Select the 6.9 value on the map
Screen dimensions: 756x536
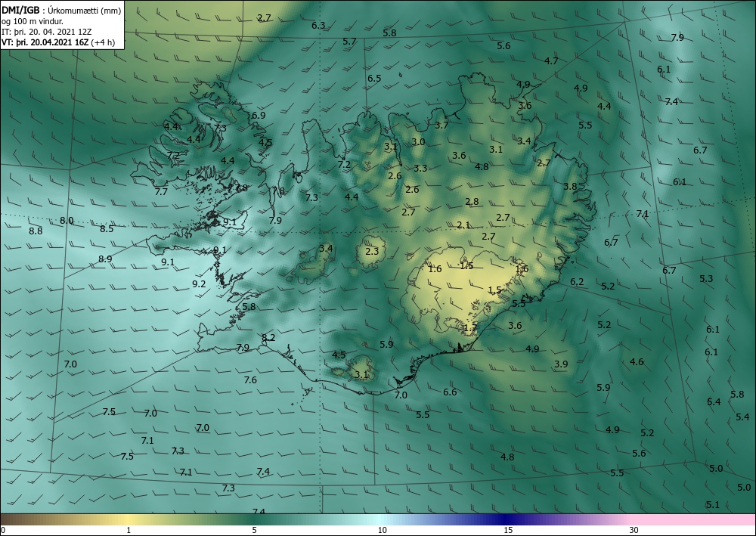pos(259,115)
